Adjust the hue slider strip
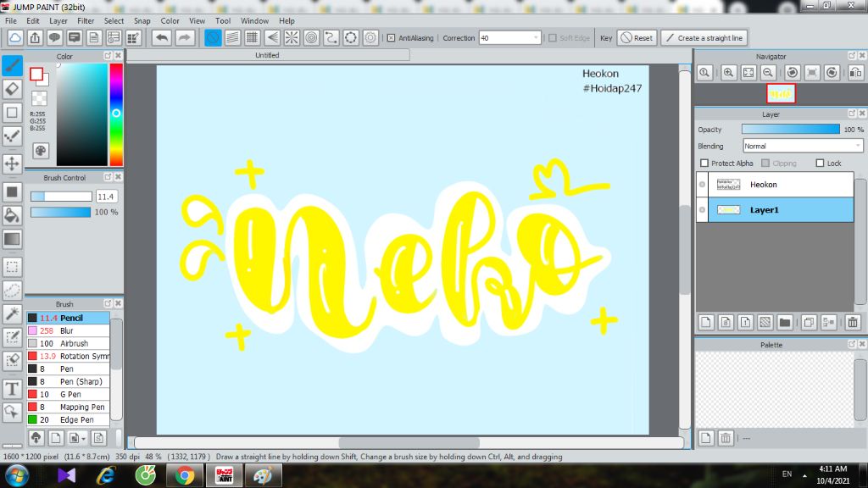The image size is (868, 488). [x=116, y=114]
